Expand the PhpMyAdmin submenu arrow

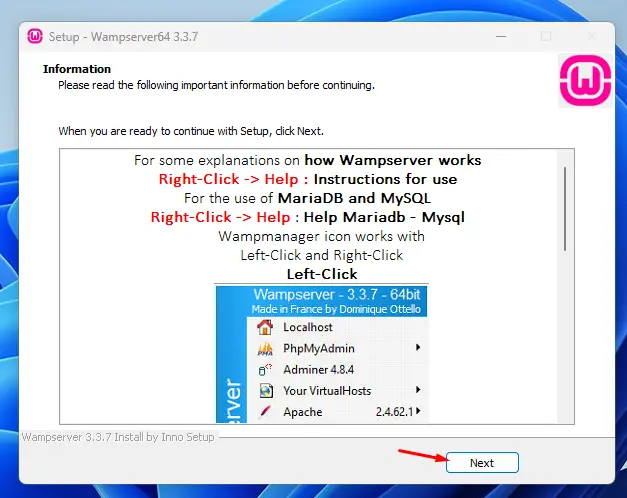point(418,347)
